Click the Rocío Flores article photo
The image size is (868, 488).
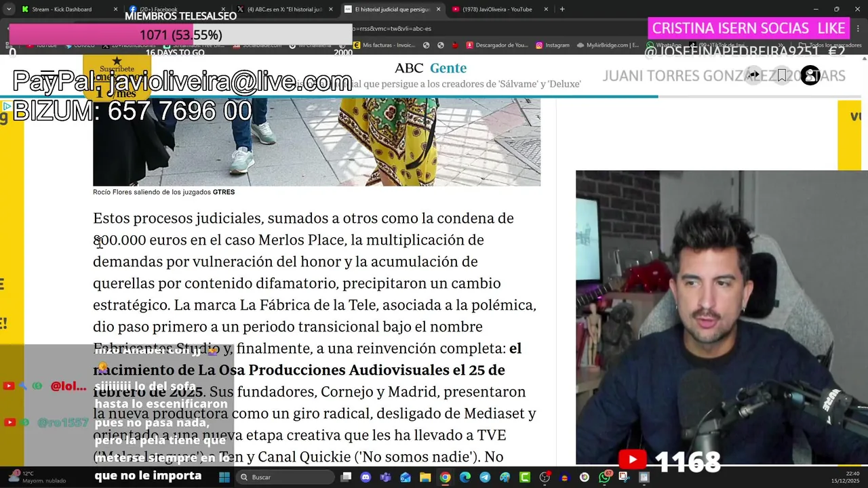tap(317, 142)
